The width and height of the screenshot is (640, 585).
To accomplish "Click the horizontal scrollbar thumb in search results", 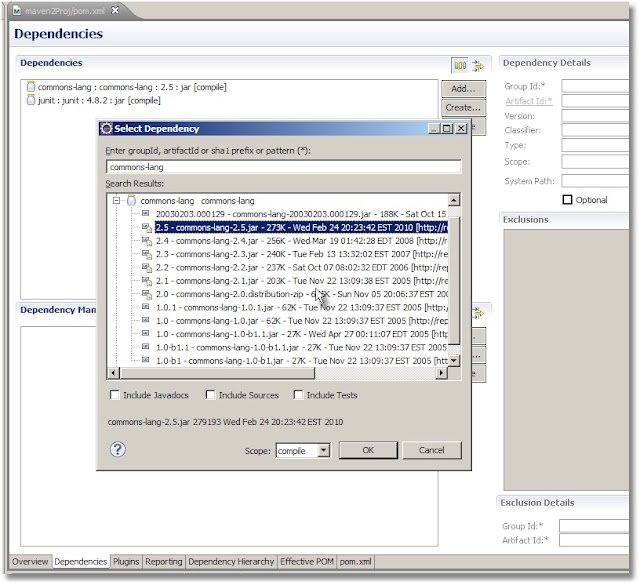I will pos(218,373).
